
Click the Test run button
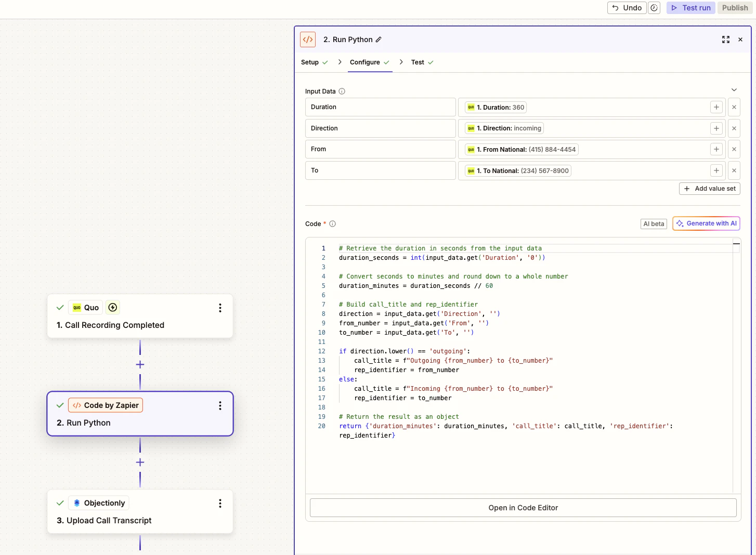[690, 8]
